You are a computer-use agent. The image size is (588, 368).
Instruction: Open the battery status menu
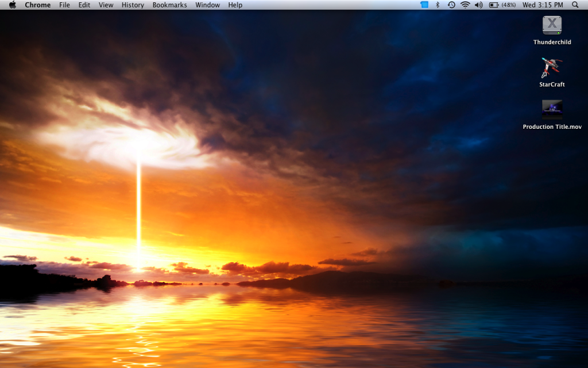coord(493,5)
